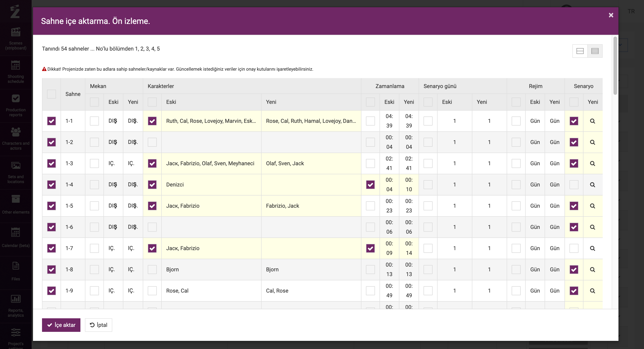644x349 pixels.
Task: Click the İçe aktar import button
Action: tap(61, 325)
